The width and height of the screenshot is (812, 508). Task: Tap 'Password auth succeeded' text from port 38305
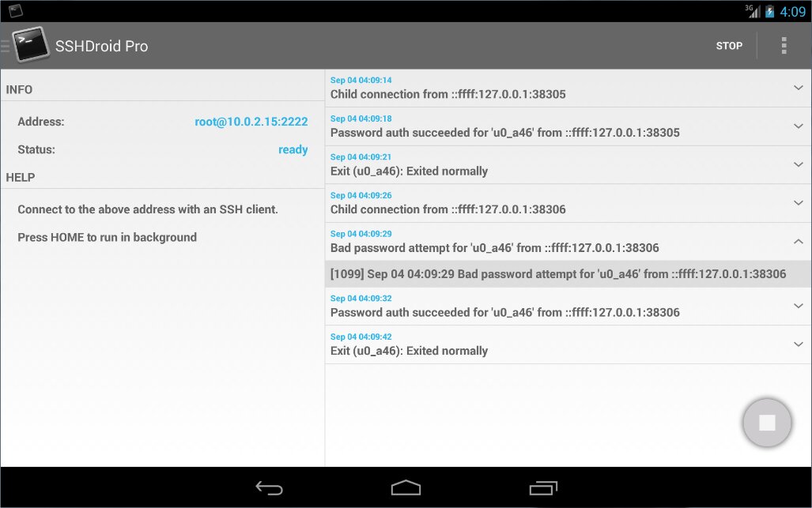505,133
